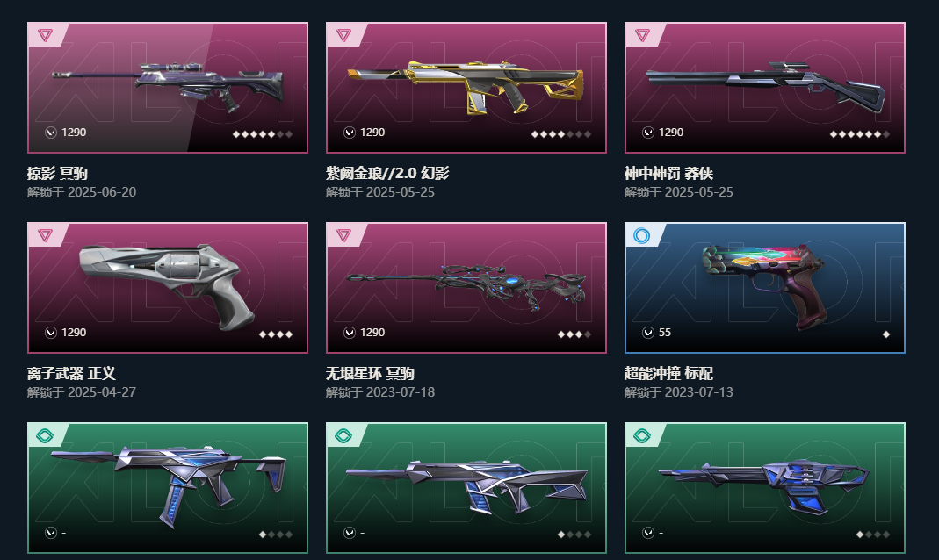Click the green tier icon on the blue SMG card
The width and height of the screenshot is (939, 560).
coord(45,435)
